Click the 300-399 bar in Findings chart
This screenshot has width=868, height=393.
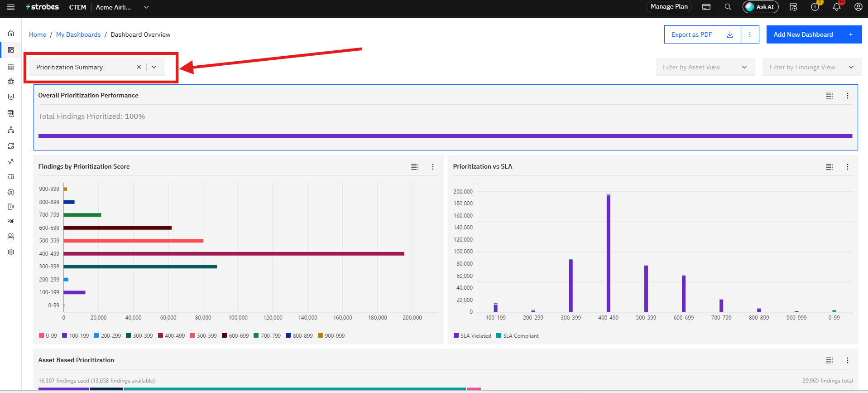coord(140,267)
